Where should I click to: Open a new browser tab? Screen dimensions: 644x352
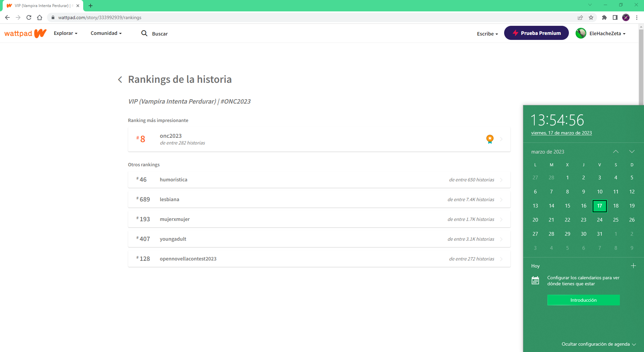tap(91, 6)
